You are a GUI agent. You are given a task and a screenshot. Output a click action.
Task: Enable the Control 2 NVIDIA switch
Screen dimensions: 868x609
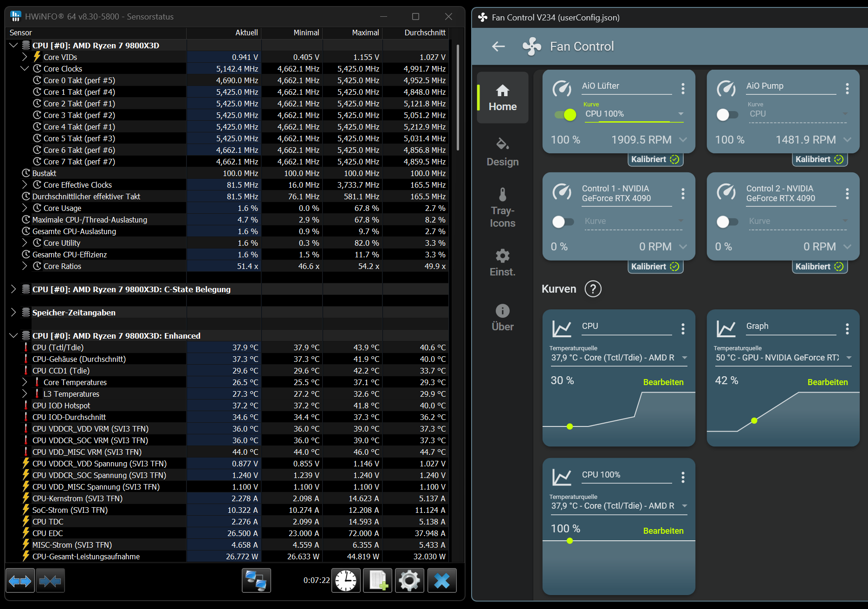(x=727, y=222)
